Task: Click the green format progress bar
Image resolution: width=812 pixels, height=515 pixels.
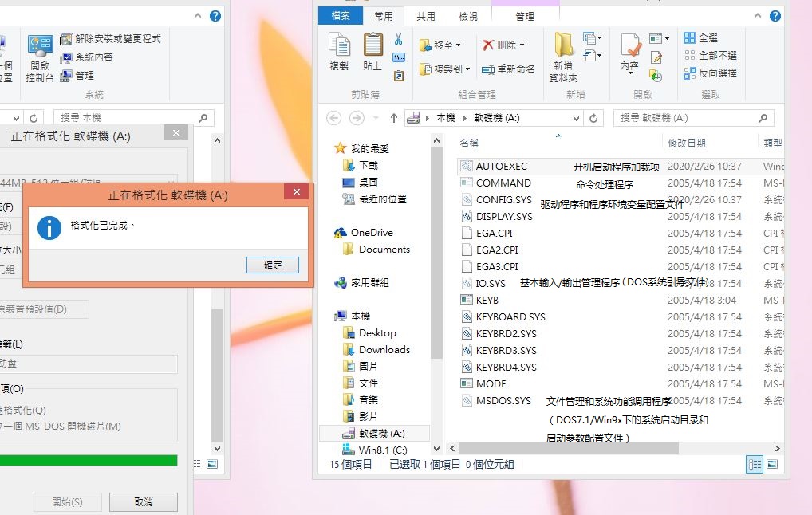Action: coord(88,461)
